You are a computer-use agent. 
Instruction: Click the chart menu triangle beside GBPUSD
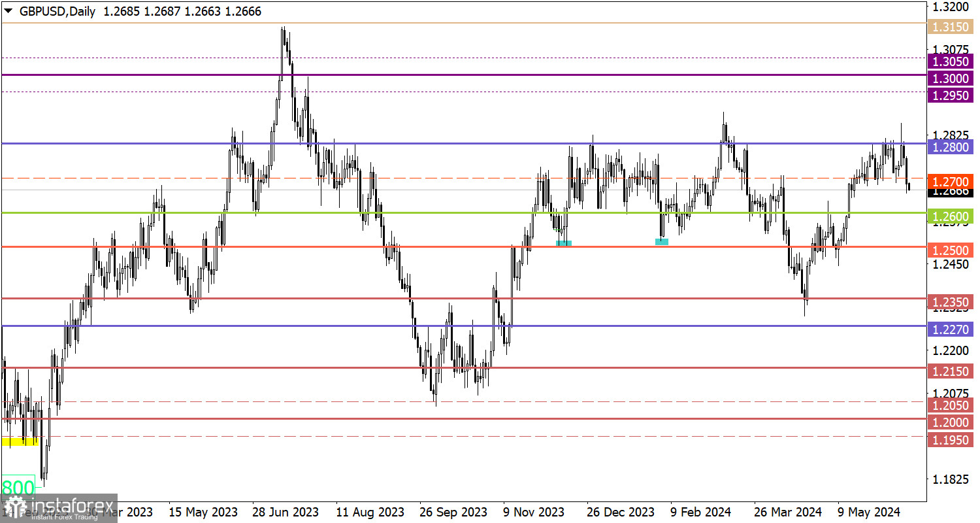[7, 10]
